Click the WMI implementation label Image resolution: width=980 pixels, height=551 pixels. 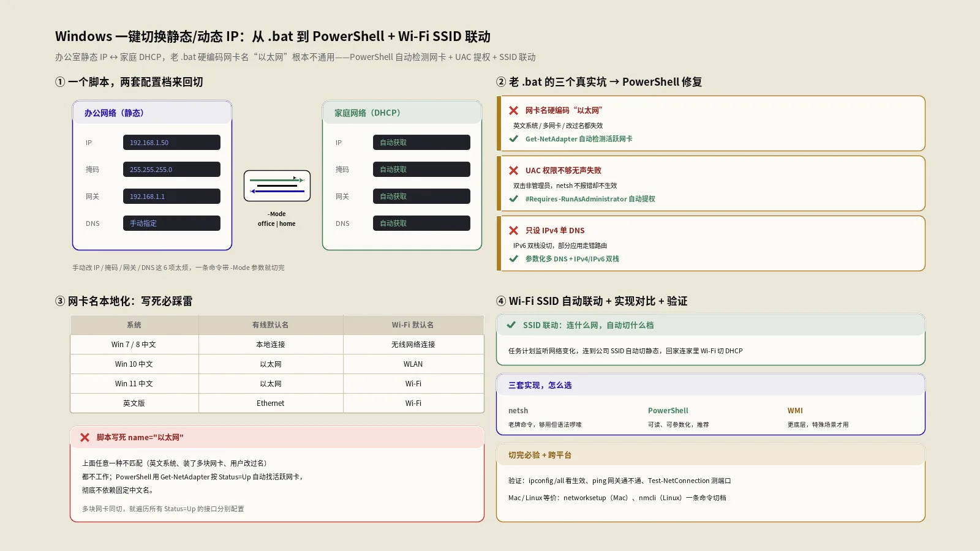tap(795, 411)
